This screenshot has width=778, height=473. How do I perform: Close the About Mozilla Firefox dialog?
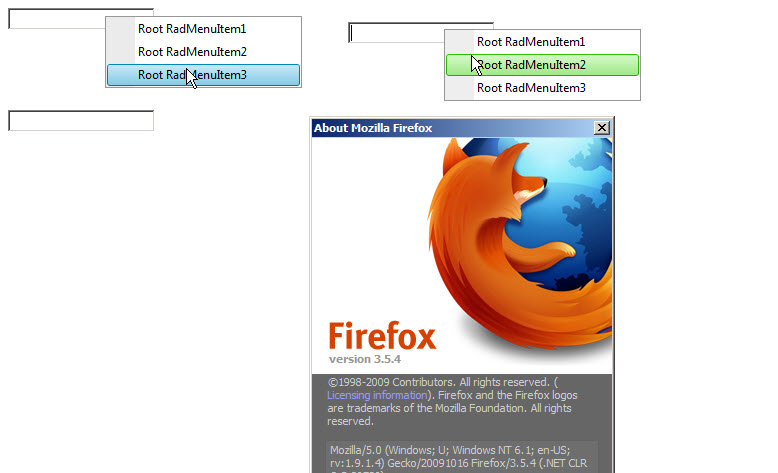[601, 128]
